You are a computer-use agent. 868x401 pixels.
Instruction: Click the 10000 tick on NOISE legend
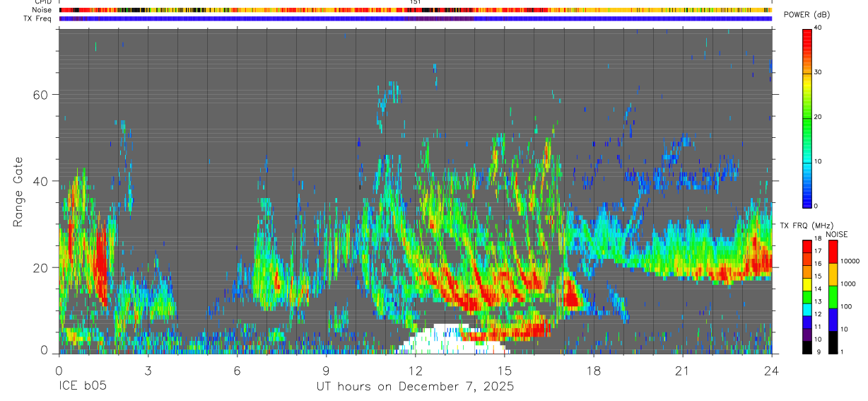[851, 261]
